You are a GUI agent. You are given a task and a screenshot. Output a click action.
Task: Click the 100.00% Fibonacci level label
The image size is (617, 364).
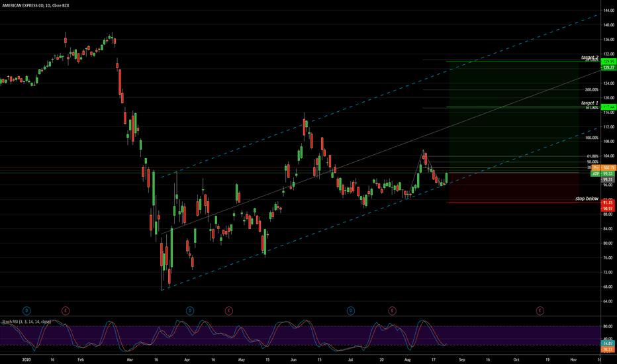click(x=591, y=138)
